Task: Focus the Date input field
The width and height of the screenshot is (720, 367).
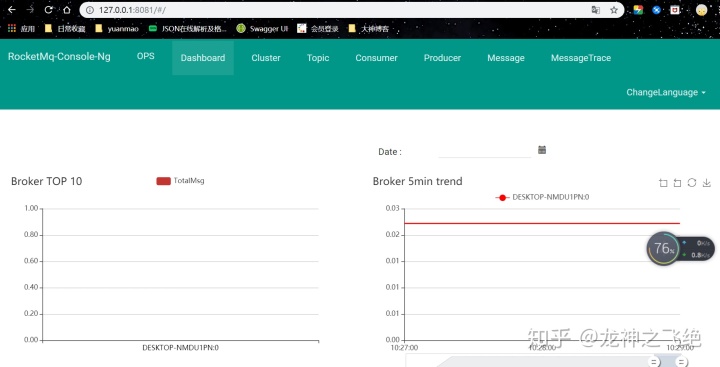Action: 484,151
